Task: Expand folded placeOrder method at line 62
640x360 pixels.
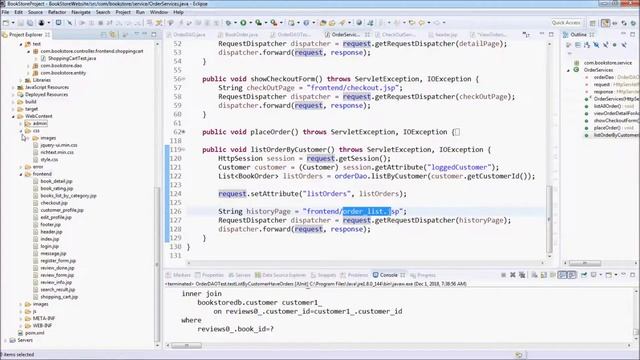Action: click(183, 132)
